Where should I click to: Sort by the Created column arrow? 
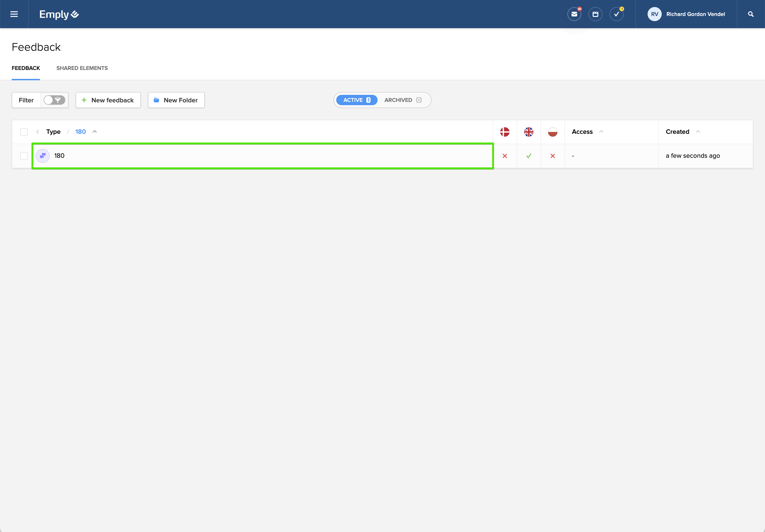(698, 131)
